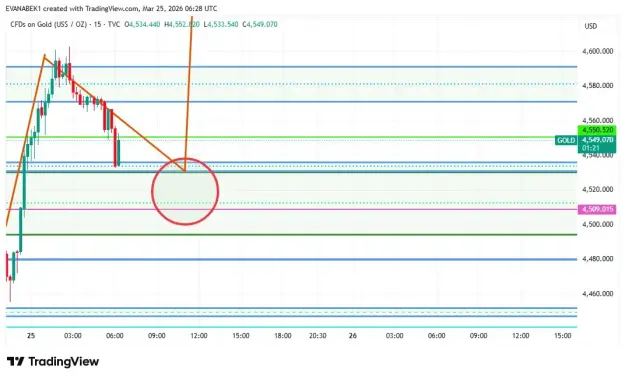625x379 pixels.
Task: Click the USD currency label
Action: pyautogui.click(x=591, y=26)
